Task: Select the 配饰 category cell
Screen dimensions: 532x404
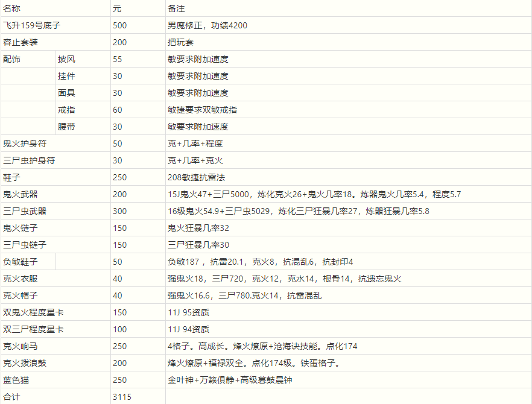Action: coord(11,59)
